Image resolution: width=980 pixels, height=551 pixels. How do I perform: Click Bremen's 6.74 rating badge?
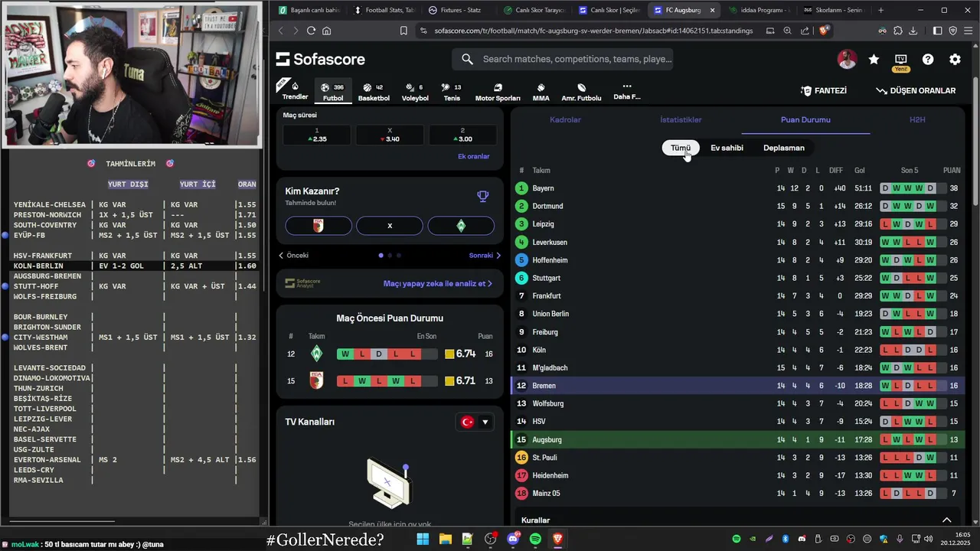pyautogui.click(x=460, y=354)
